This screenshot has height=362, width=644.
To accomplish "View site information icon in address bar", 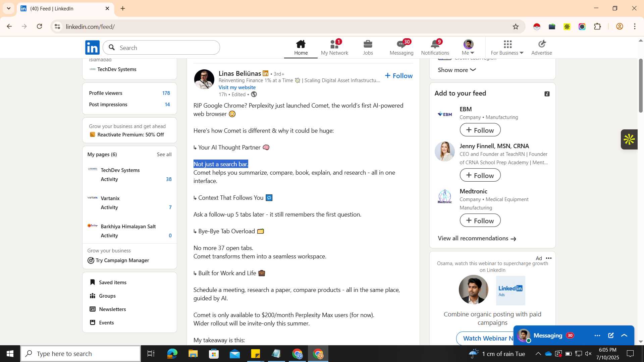I will point(57,26).
